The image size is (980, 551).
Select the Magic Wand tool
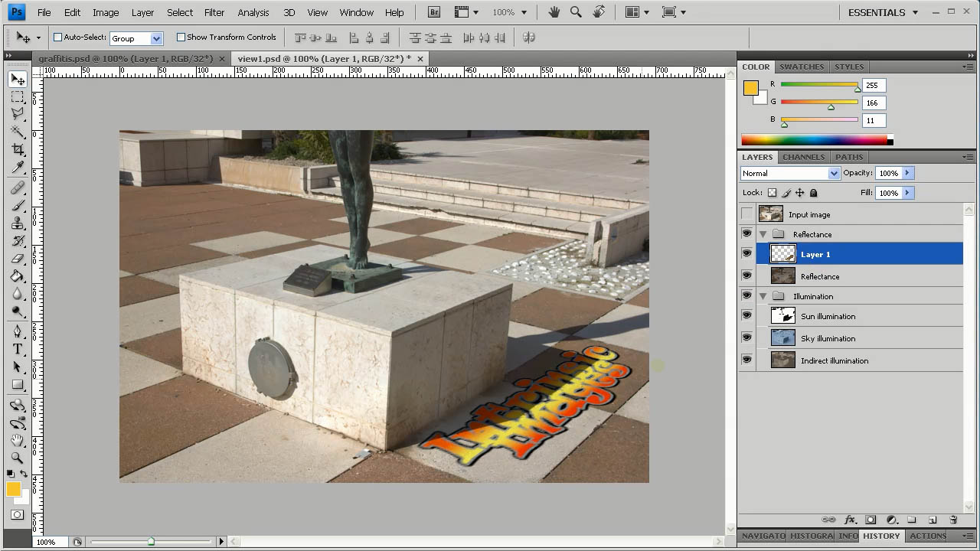[x=18, y=132]
